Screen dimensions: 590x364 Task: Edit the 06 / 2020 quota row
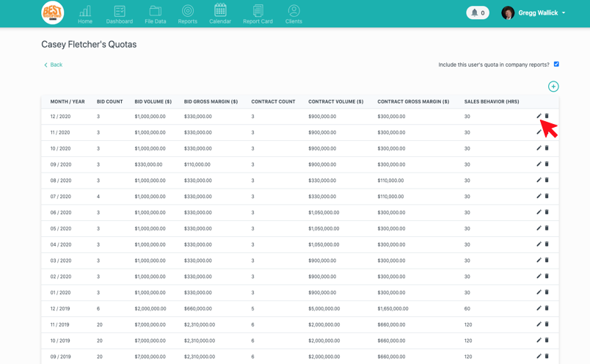tap(539, 212)
